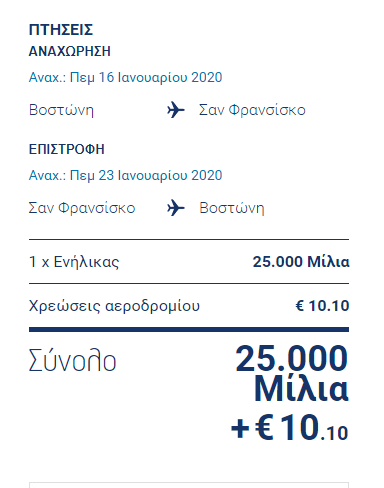Click the Σύνολο total label
This screenshot has height=488, width=384.
pos(73,360)
